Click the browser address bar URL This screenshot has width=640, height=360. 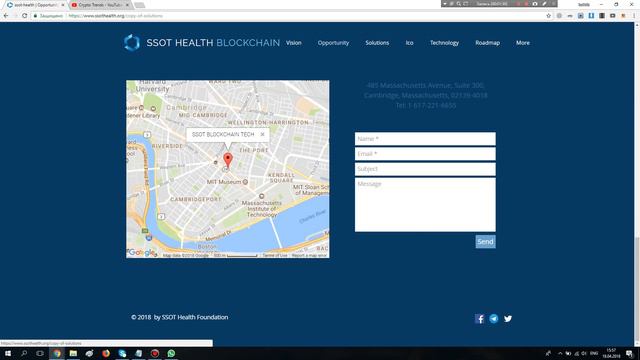point(116,16)
